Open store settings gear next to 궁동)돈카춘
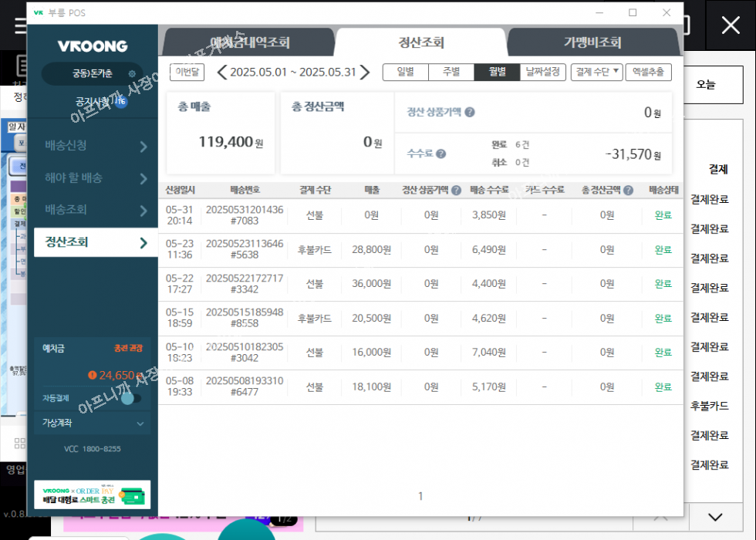This screenshot has height=540, width=756. [x=132, y=74]
